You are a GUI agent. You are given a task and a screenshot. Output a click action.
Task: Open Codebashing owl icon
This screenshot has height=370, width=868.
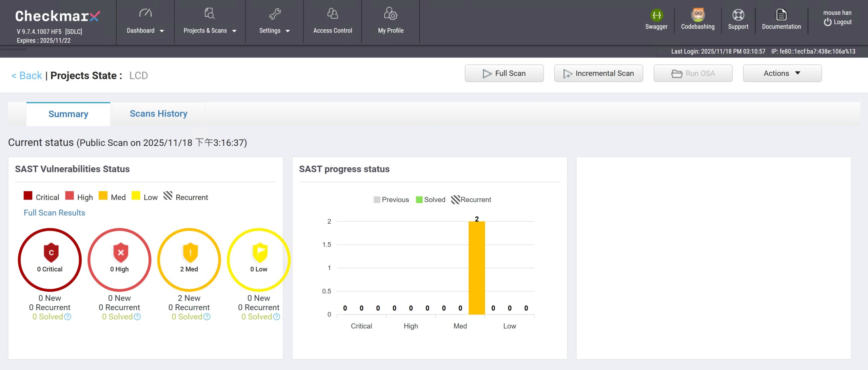coord(698,15)
